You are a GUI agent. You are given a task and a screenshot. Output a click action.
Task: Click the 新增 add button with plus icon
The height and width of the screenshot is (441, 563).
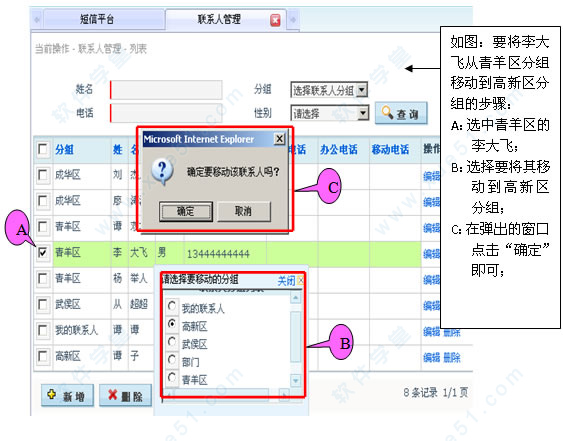click(x=68, y=395)
